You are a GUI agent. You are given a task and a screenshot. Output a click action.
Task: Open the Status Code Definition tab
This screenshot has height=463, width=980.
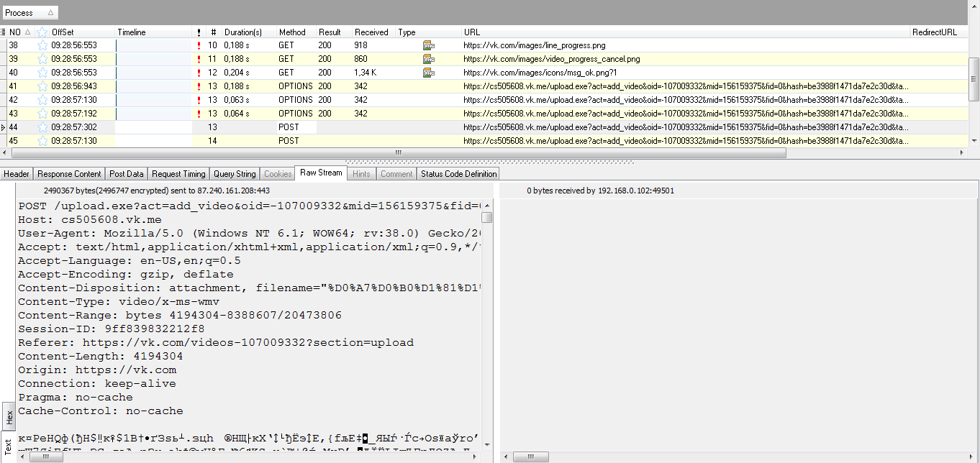458,174
